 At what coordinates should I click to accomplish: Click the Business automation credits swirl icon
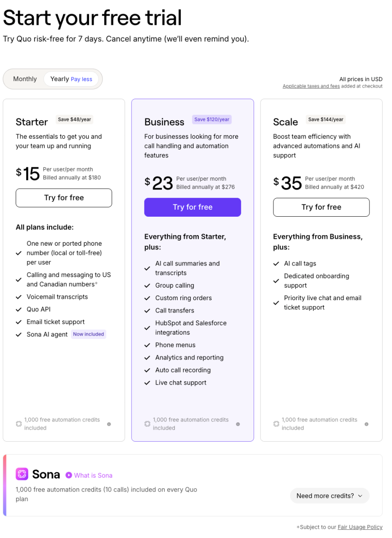click(x=148, y=424)
